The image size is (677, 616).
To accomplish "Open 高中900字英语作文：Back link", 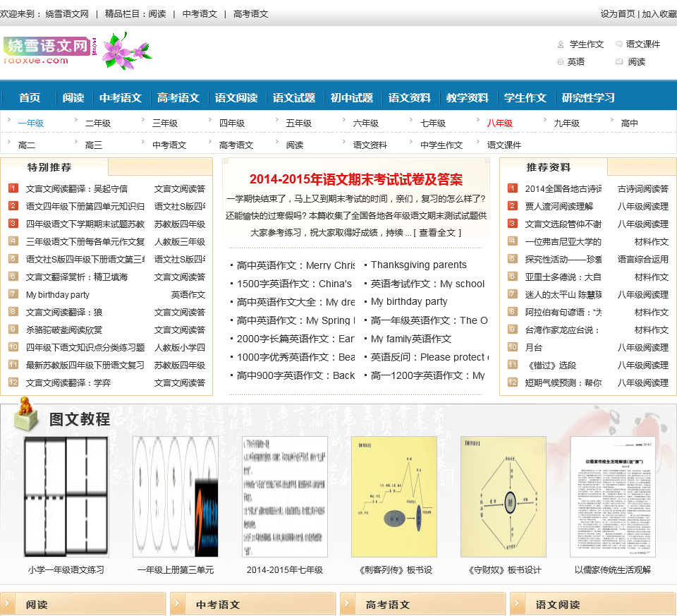I will 295,375.
